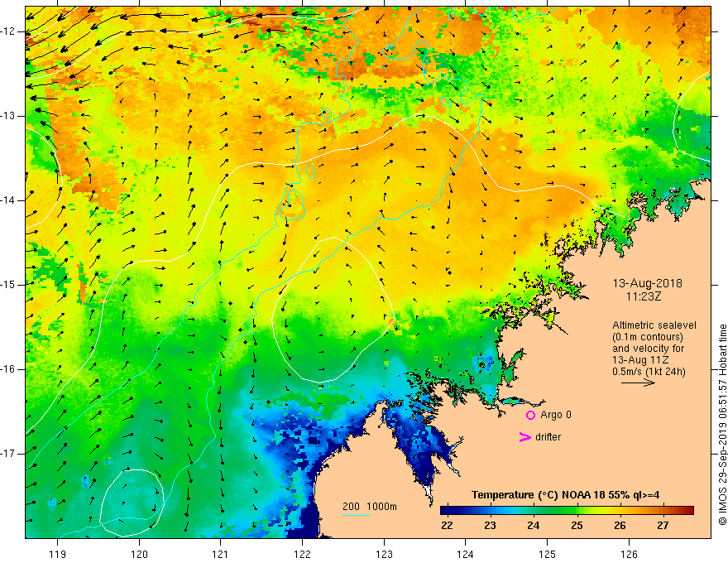Click the 23 value on temperature scale
The width and height of the screenshot is (728, 563).
pyautogui.click(x=490, y=526)
